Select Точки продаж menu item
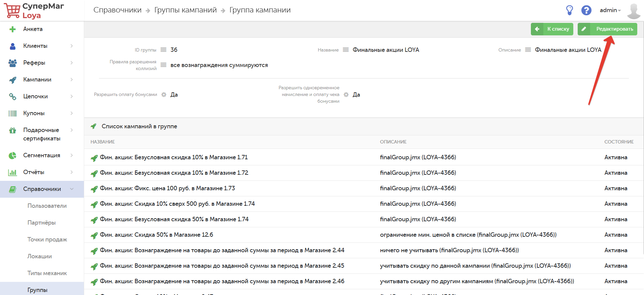 click(x=47, y=239)
